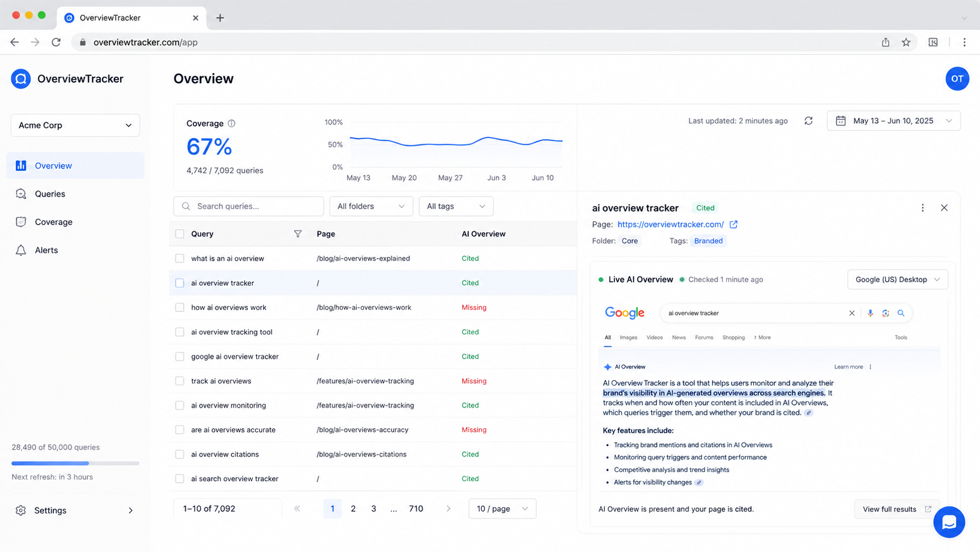Viewport: 980px width, 552px height.
Task: Open external link icon beside overviewtracker.com URL
Action: (733, 225)
